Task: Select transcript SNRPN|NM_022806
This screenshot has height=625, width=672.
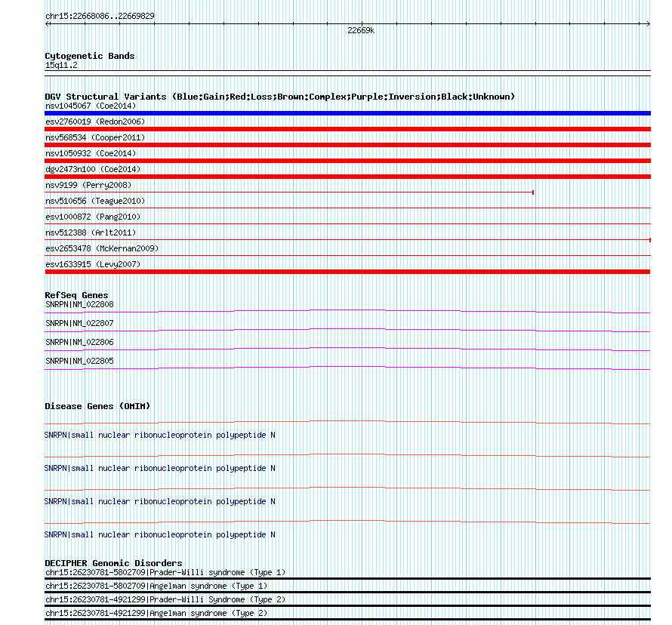Action: click(x=80, y=342)
